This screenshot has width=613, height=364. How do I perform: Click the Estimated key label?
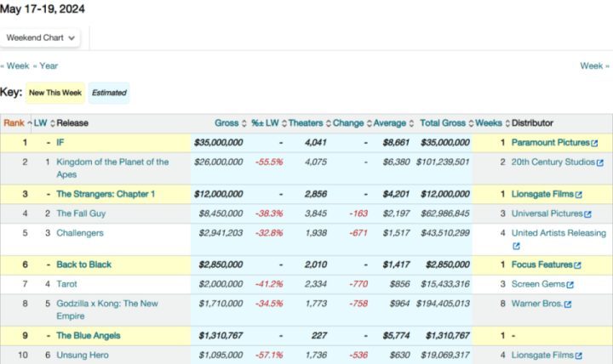(x=109, y=93)
